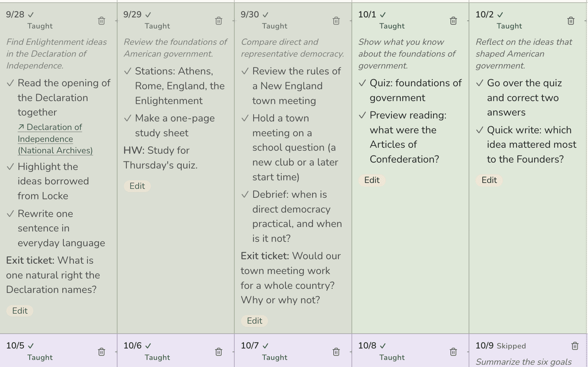Click the trash icon for 10/1
Image resolution: width=588 pixels, height=367 pixels.
453,21
